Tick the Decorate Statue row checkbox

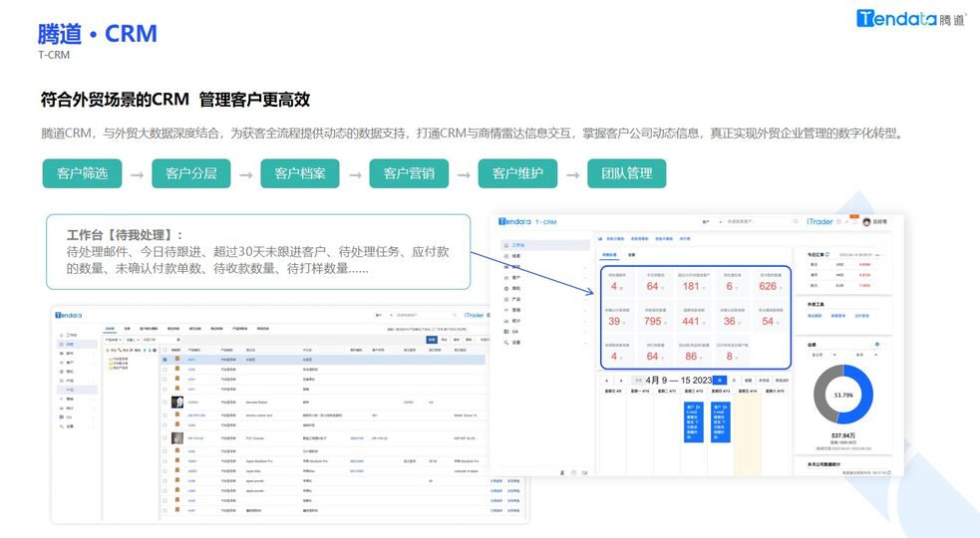tap(165, 403)
